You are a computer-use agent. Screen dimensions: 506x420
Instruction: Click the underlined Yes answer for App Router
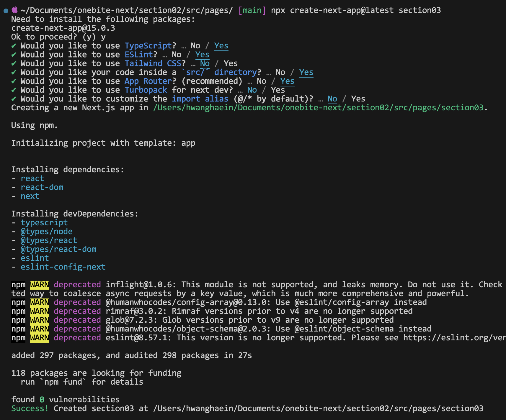(287, 81)
